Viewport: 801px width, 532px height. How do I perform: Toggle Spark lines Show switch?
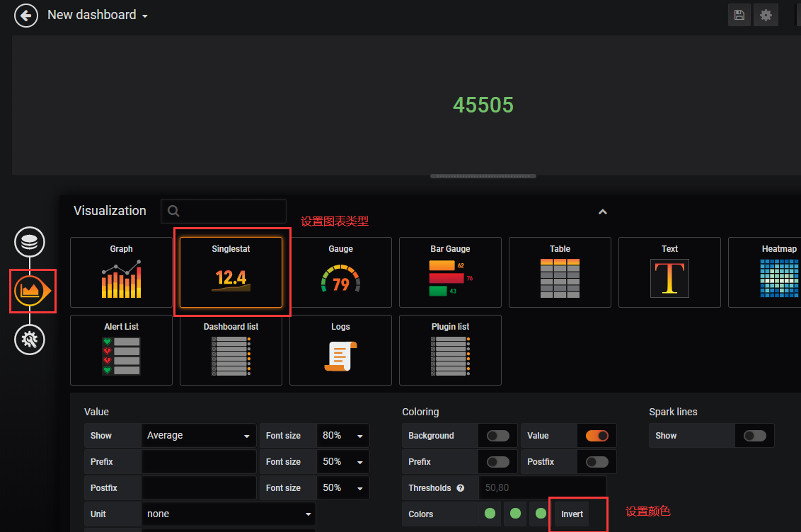[755, 436]
